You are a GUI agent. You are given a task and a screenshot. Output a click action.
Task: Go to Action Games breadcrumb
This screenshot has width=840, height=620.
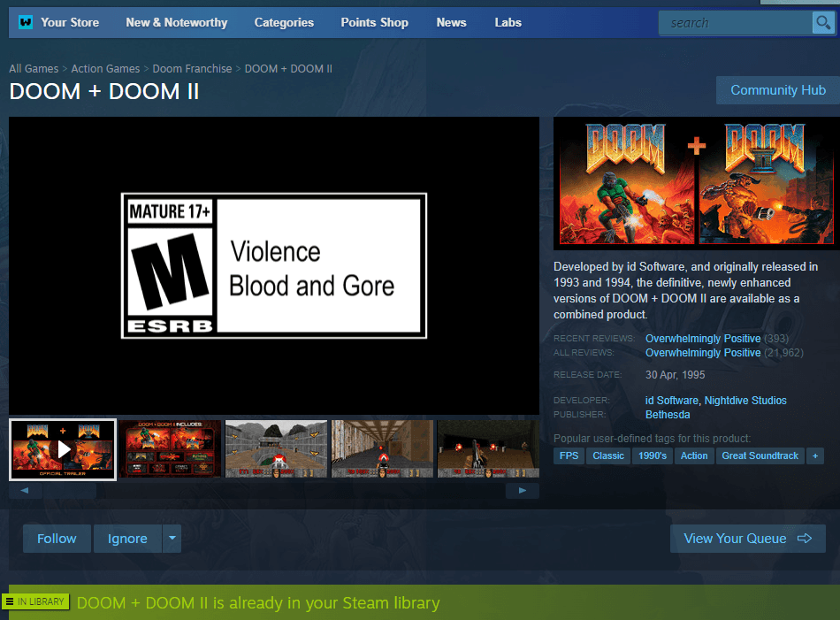[x=105, y=69]
